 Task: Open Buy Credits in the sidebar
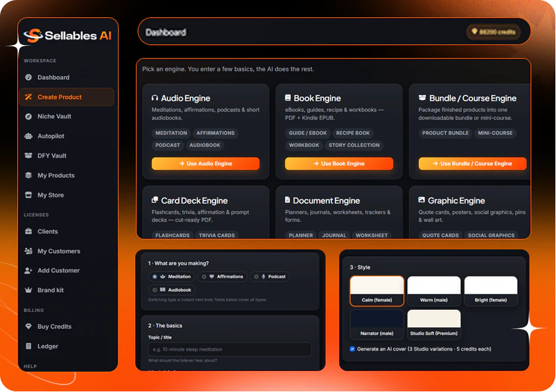click(x=67, y=327)
